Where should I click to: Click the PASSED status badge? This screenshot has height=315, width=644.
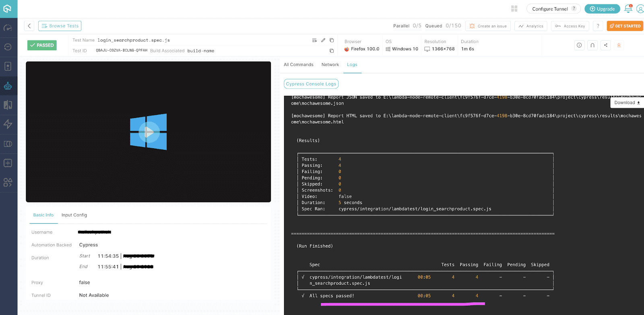point(42,45)
